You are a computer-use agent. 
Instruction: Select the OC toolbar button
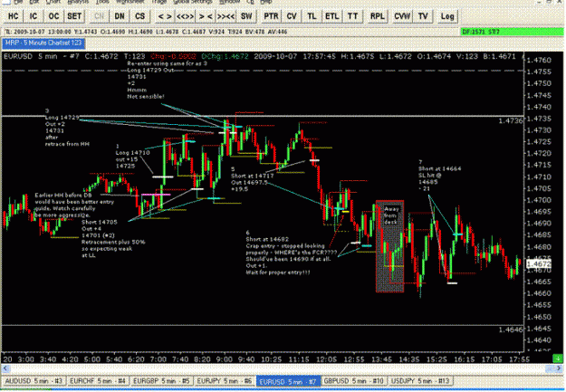(x=53, y=16)
